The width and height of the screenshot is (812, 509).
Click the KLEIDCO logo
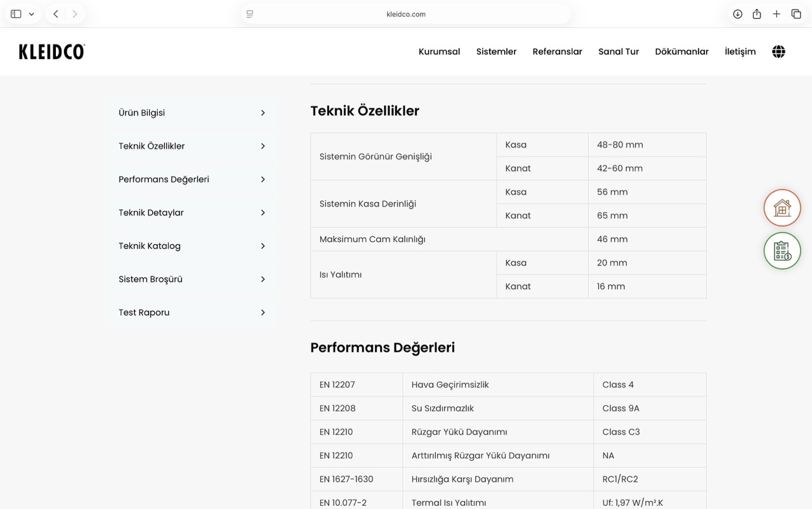tap(52, 52)
